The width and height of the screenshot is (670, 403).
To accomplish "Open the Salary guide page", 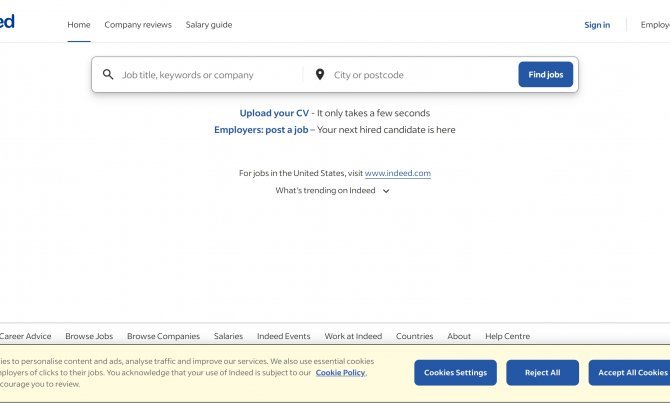I will (x=209, y=25).
